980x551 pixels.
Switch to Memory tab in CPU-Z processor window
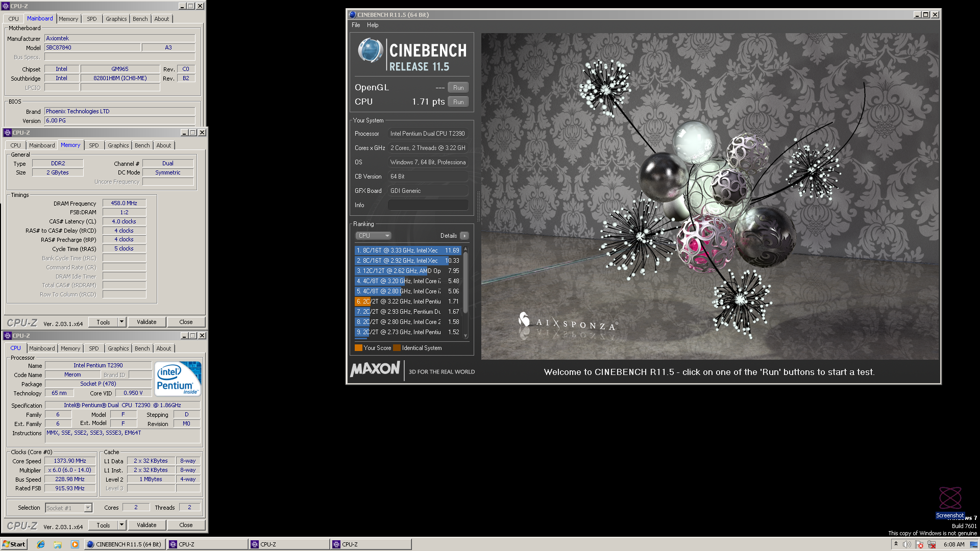coord(70,348)
